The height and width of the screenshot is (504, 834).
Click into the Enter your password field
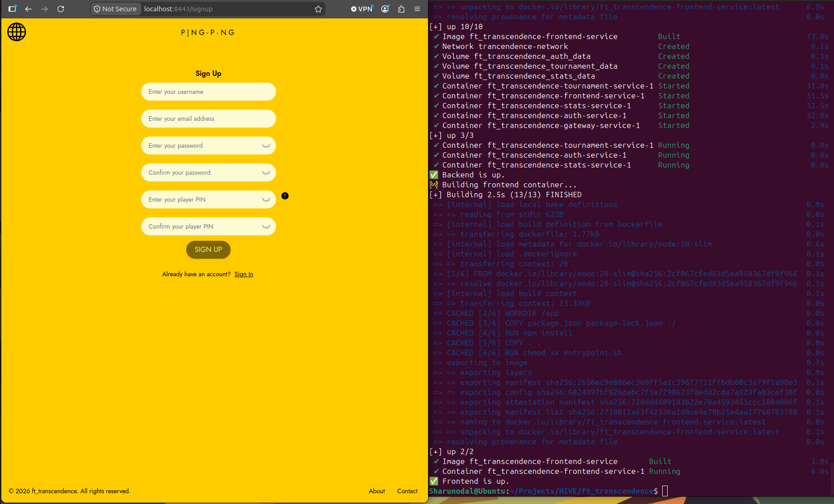click(x=208, y=146)
